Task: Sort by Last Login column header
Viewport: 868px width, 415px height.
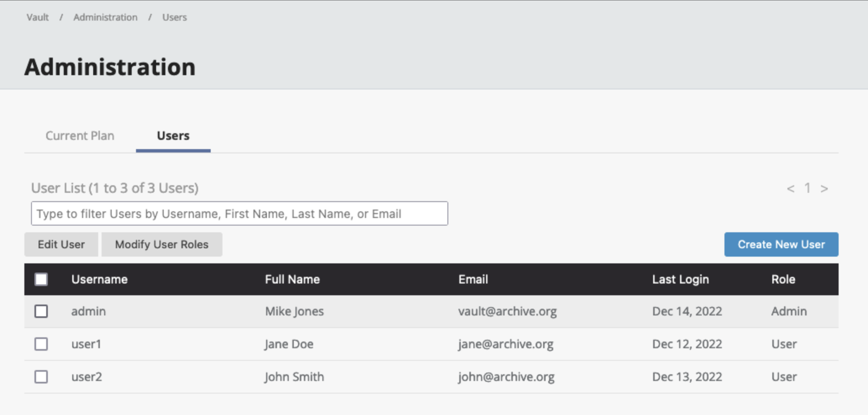Action: (680, 279)
